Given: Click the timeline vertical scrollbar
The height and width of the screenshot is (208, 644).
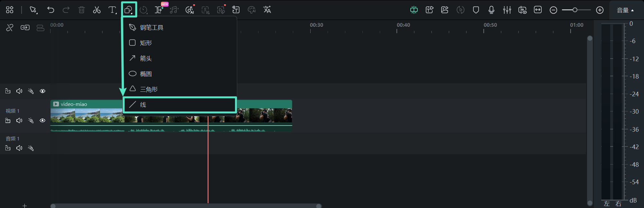Looking at the screenshot, I should point(590,121).
